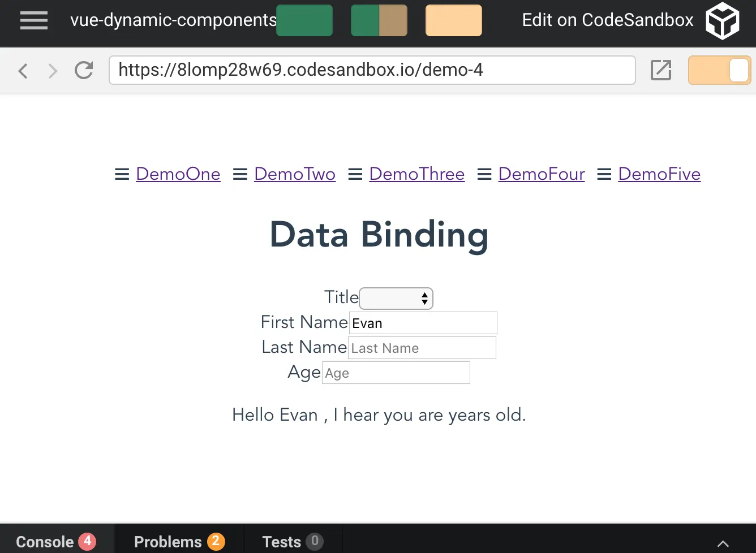The image size is (756, 553).
Task: Switch to the Console tab
Action: pyautogui.click(x=56, y=542)
